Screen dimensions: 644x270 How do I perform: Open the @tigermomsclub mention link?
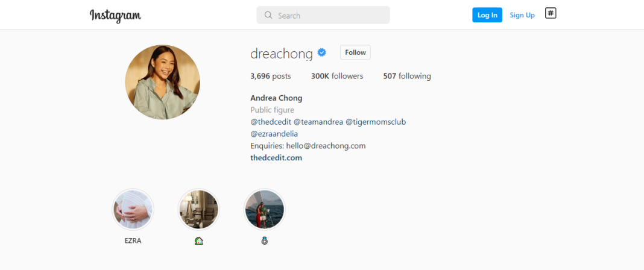pyautogui.click(x=376, y=122)
